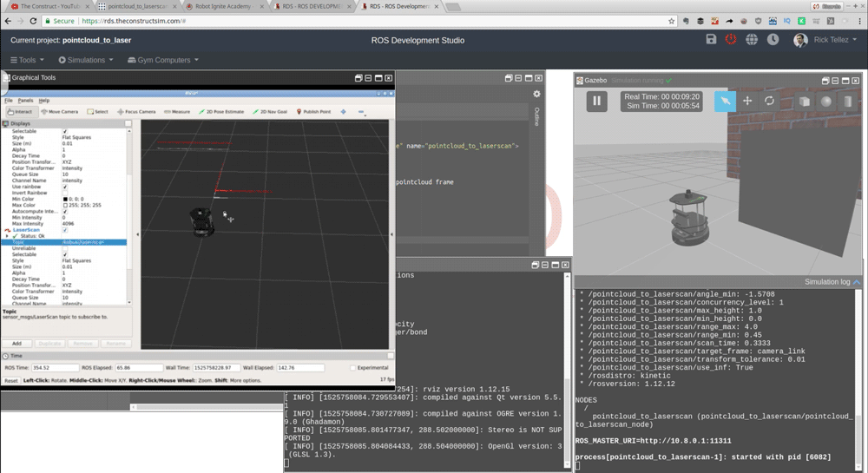Image resolution: width=868 pixels, height=473 pixels.
Task: Click the red power icon
Action: tap(731, 39)
